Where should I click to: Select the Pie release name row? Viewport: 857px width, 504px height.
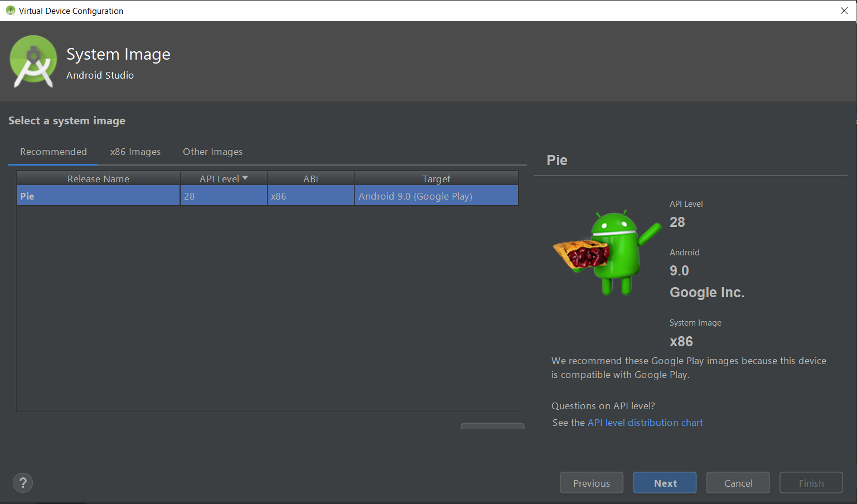point(98,196)
